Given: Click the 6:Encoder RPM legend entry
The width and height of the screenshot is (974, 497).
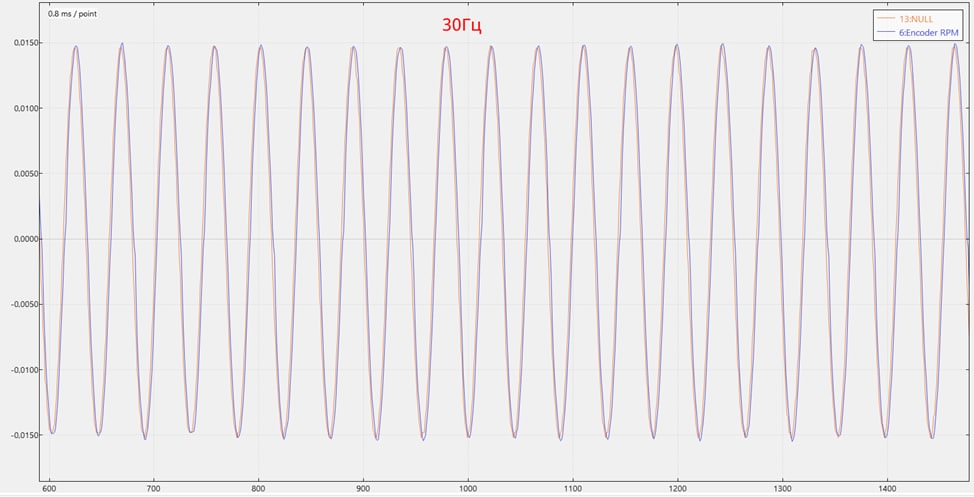Looking at the screenshot, I should pyautogui.click(x=928, y=32).
